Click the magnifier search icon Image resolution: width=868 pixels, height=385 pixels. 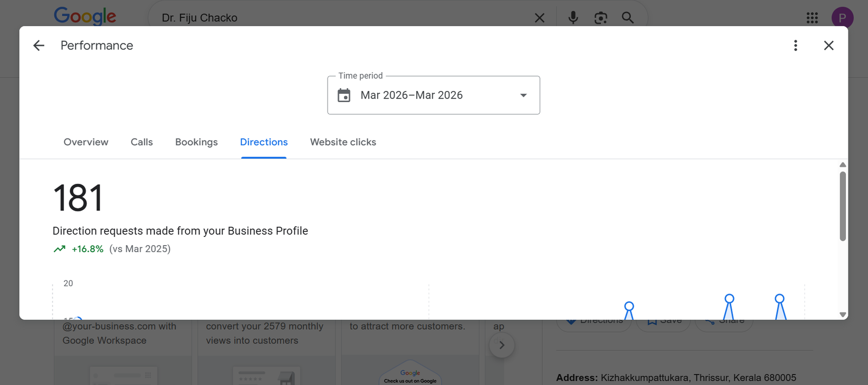click(x=628, y=18)
